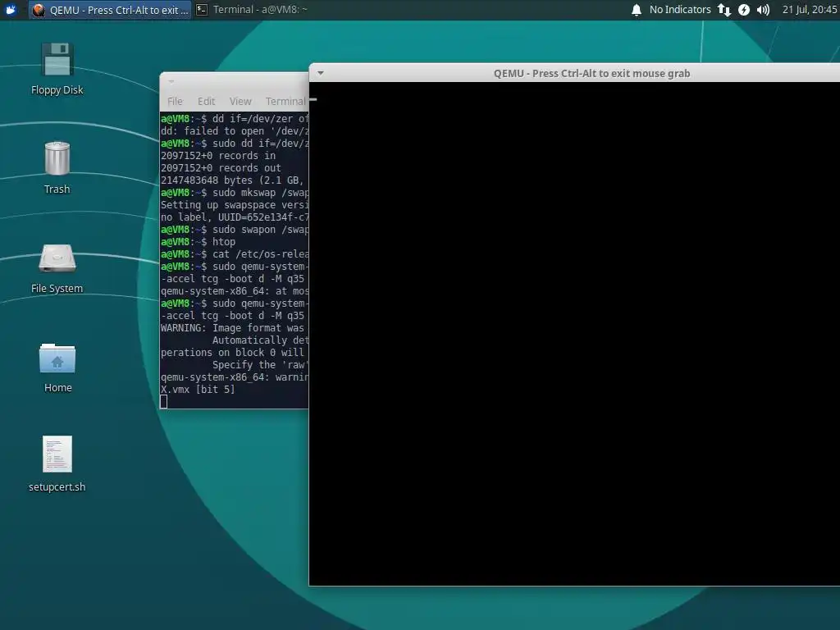This screenshot has height=630, width=840.
Task: Click the terminal cursor block at last line
Action: [x=164, y=402]
